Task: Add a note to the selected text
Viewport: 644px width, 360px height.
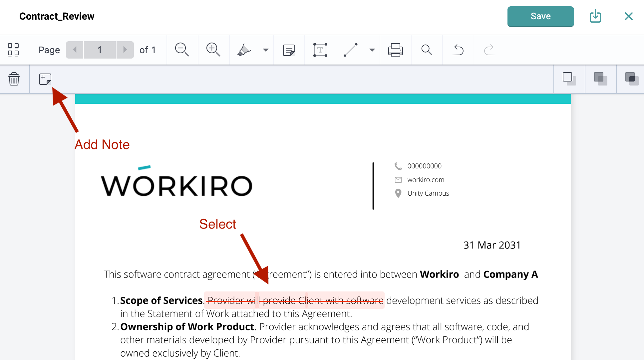Action: pos(45,79)
